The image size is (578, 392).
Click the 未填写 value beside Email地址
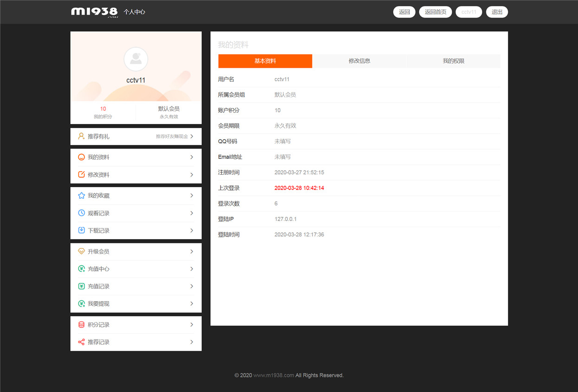click(283, 157)
